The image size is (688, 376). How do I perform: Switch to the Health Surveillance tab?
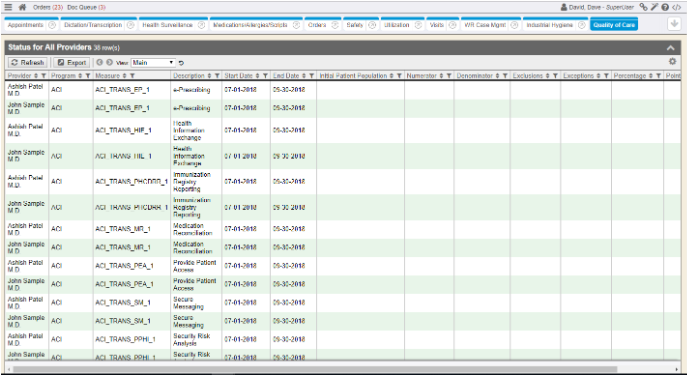(x=167, y=25)
